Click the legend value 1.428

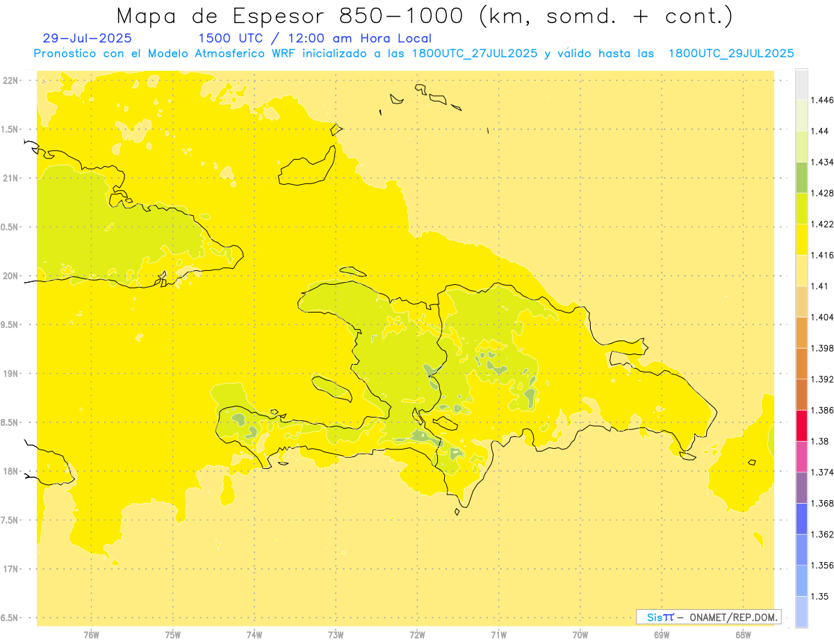pyautogui.click(x=823, y=193)
